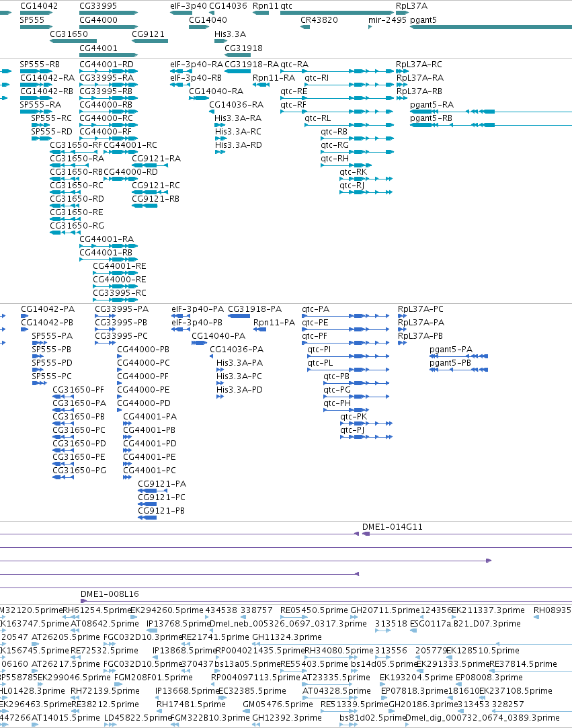The image size is (572, 728).
Task: Select the pgant5 gene label
Action: [x=423, y=20]
